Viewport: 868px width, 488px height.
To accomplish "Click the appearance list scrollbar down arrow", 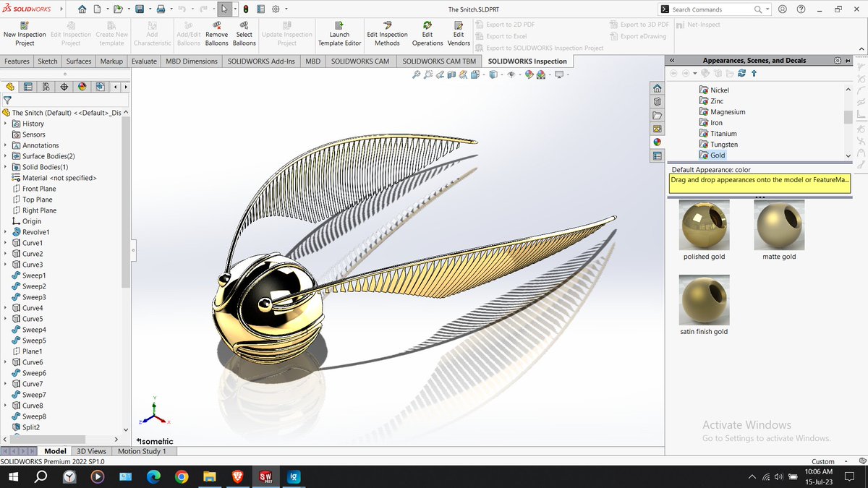I will tap(848, 156).
